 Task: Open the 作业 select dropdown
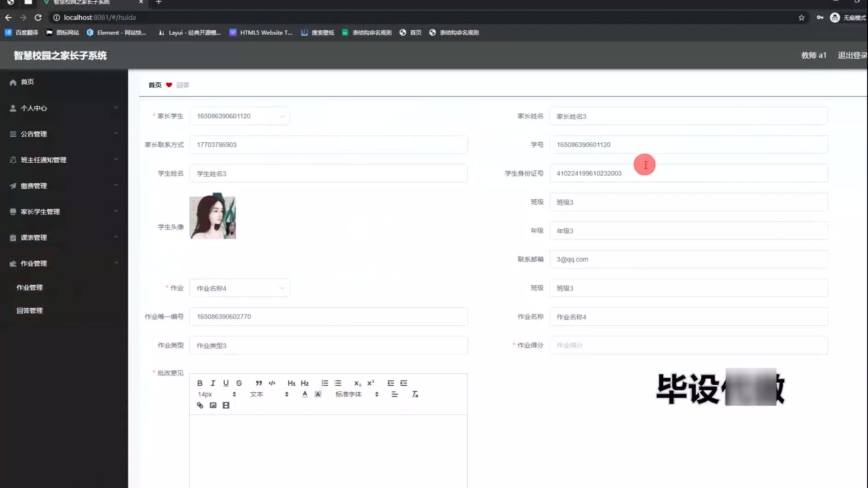coord(240,288)
